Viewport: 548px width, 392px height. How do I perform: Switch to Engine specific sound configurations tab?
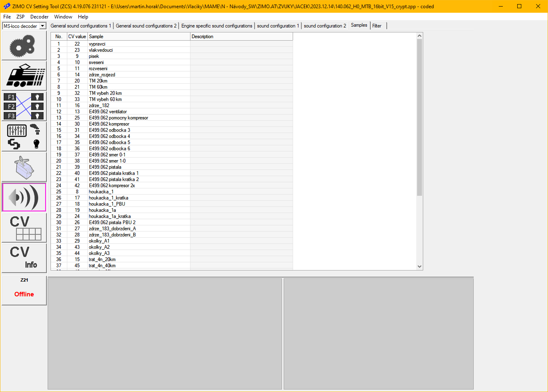pyautogui.click(x=217, y=26)
